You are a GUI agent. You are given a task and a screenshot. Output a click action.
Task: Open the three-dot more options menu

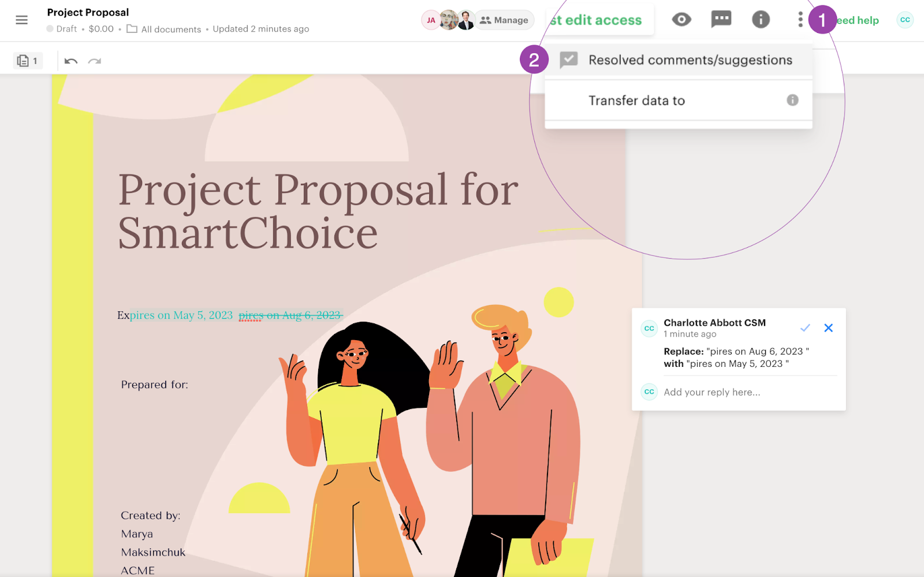click(x=800, y=20)
